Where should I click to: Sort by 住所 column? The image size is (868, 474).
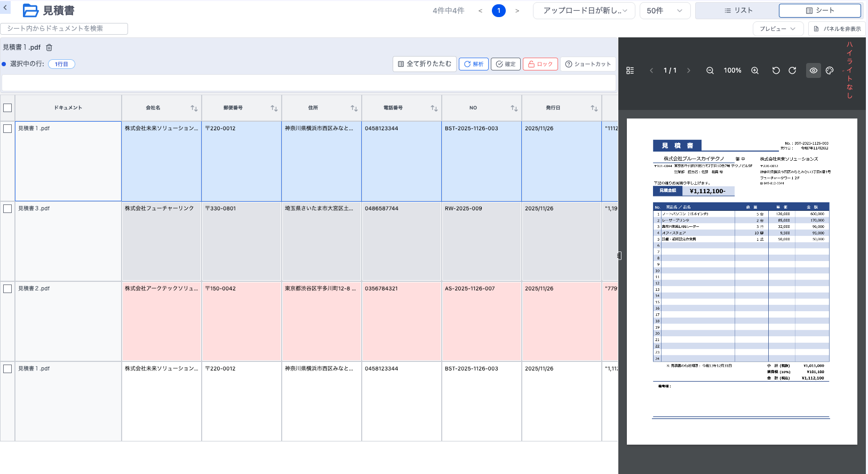(x=354, y=108)
